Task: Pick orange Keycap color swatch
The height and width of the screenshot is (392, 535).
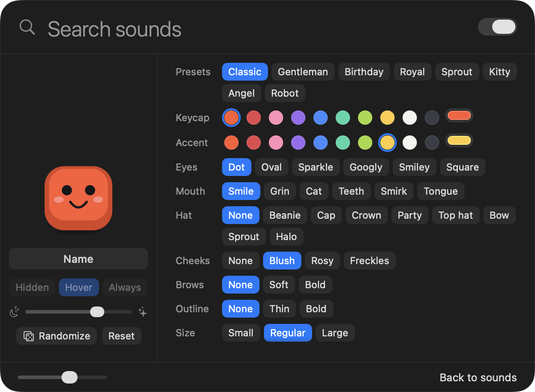Action: [231, 118]
